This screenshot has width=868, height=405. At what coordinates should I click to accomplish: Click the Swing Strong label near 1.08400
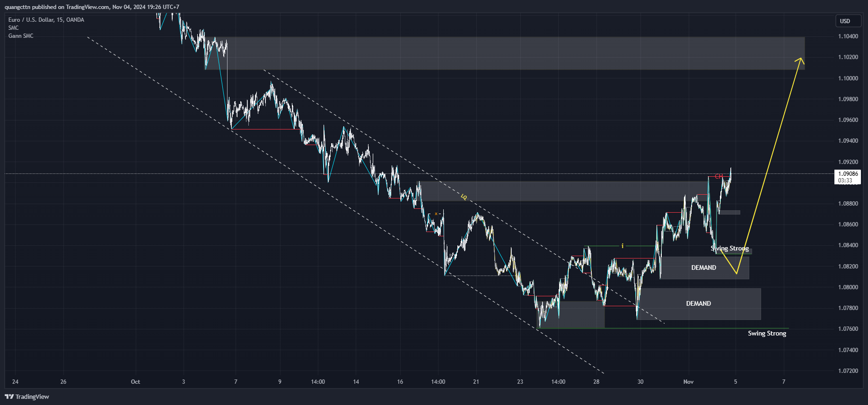coord(730,249)
